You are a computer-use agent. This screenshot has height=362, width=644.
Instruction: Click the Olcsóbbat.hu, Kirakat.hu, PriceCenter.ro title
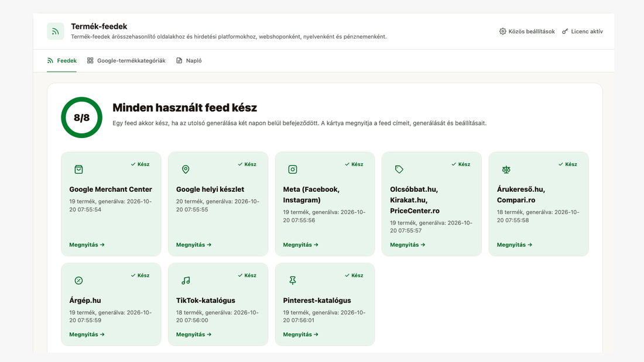415,200
